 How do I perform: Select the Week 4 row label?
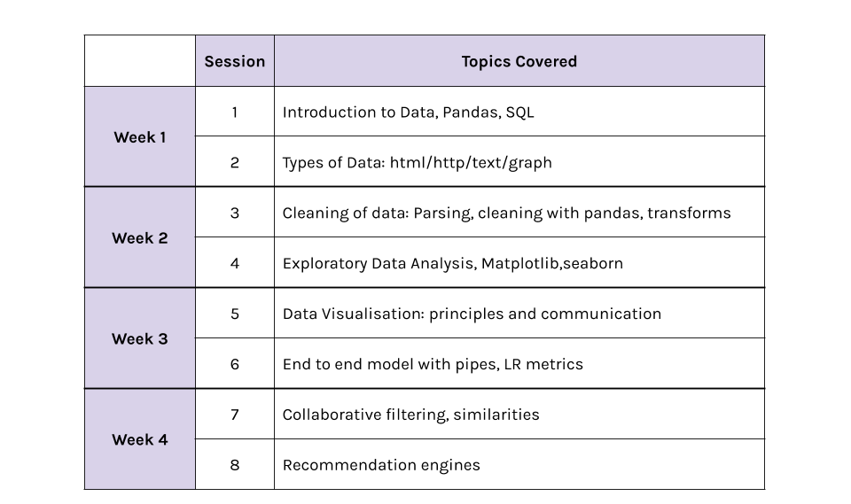point(140,439)
